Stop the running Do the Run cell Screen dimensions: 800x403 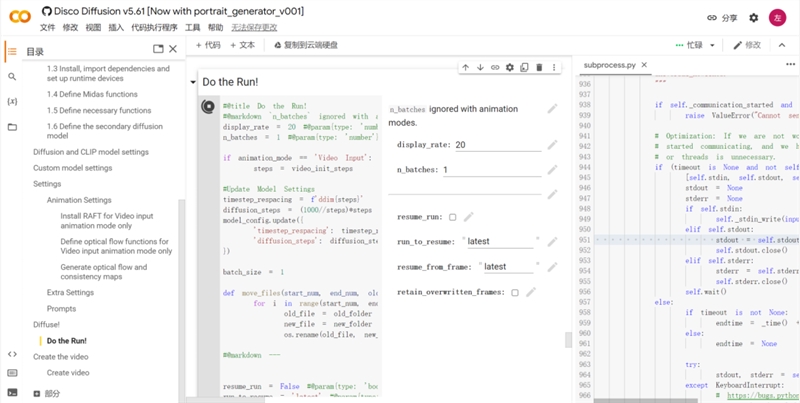pos(208,107)
